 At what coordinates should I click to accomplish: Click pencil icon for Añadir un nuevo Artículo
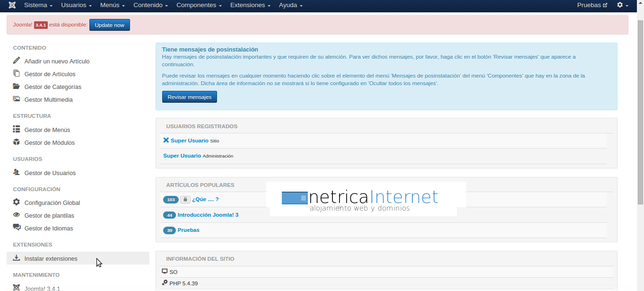[17, 61]
